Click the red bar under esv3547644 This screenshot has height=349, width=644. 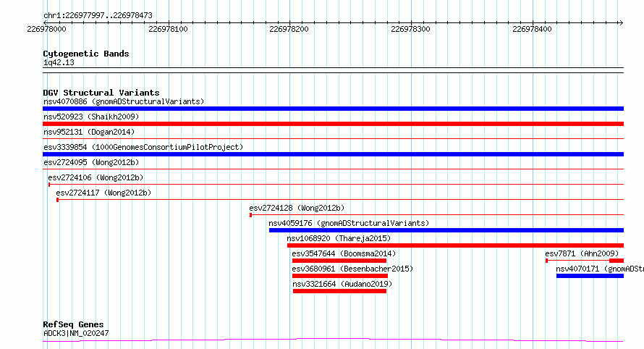point(339,261)
